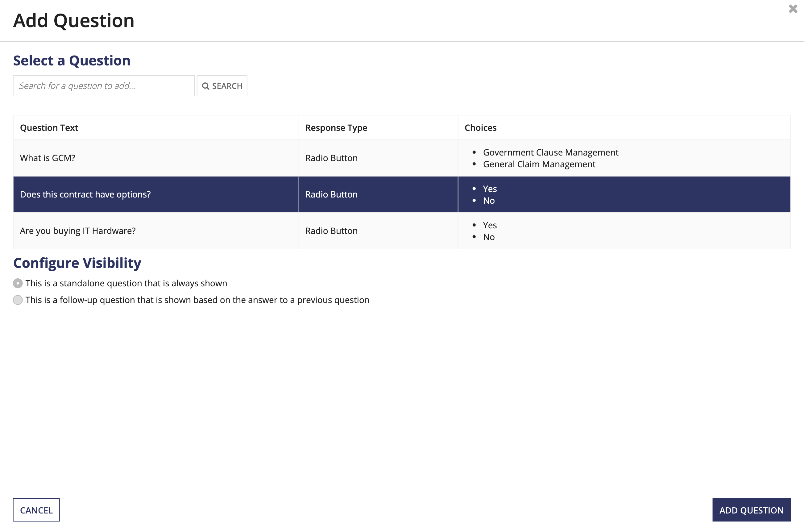Toggle follow-up question visibility radio button
804x532 pixels.
pos(17,300)
